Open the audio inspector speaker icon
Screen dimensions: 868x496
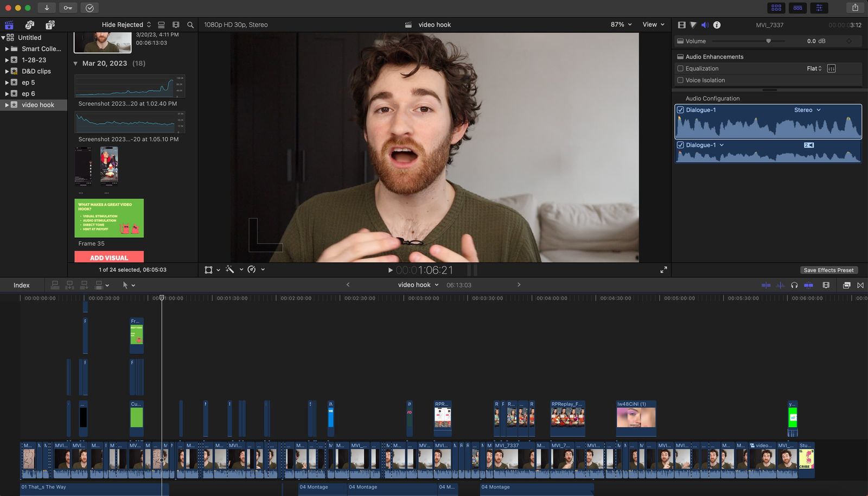(705, 24)
